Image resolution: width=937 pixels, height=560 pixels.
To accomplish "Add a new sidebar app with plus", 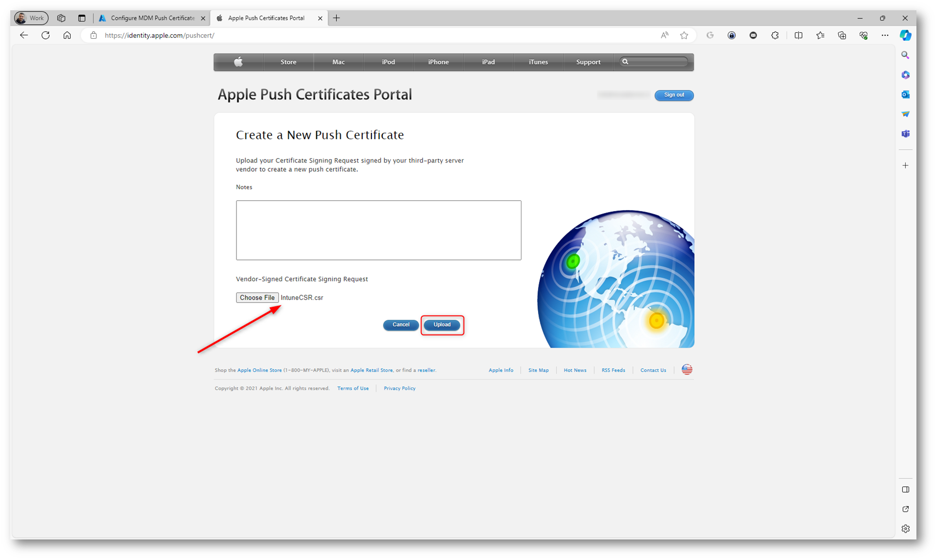I will pos(905,165).
